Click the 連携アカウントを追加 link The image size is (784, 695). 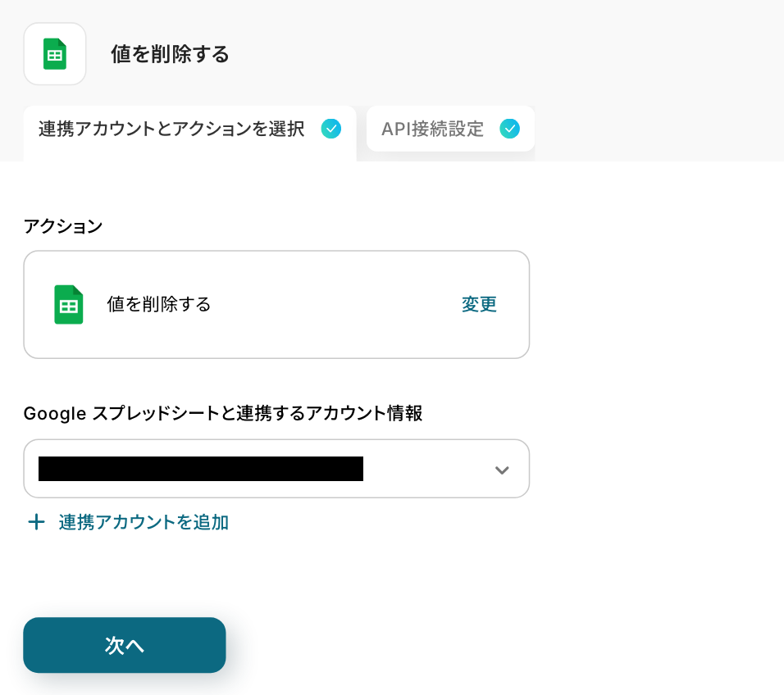tap(144, 522)
